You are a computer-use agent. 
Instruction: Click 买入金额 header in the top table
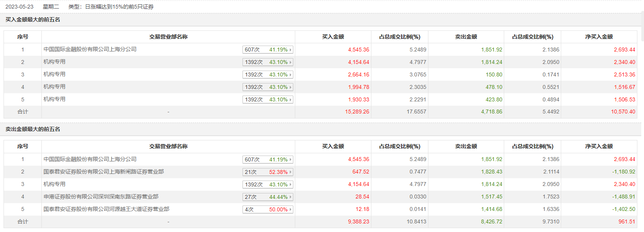pos(333,37)
